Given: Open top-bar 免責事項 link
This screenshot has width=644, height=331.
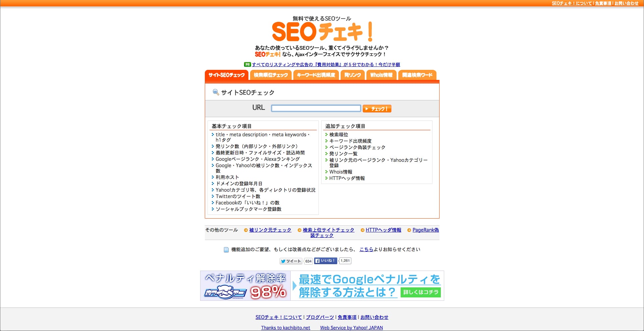Looking at the screenshot, I should click(603, 3).
